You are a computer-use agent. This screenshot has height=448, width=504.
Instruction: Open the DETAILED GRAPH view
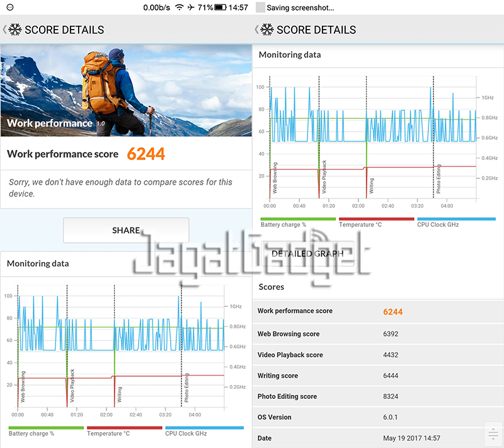pyautogui.click(x=307, y=253)
